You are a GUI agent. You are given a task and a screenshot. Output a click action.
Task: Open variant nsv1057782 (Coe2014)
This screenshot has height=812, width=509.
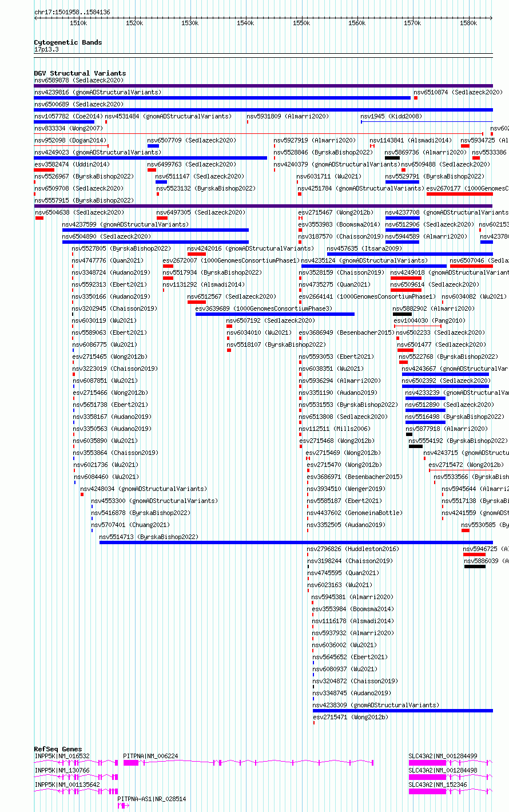(69, 116)
